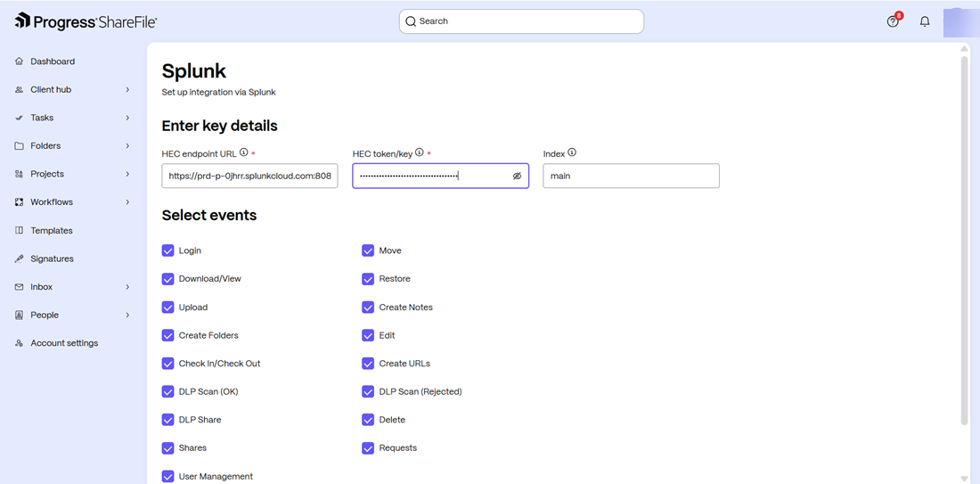Click the Tasks checkmark icon
980x484 pixels.
[x=19, y=118]
